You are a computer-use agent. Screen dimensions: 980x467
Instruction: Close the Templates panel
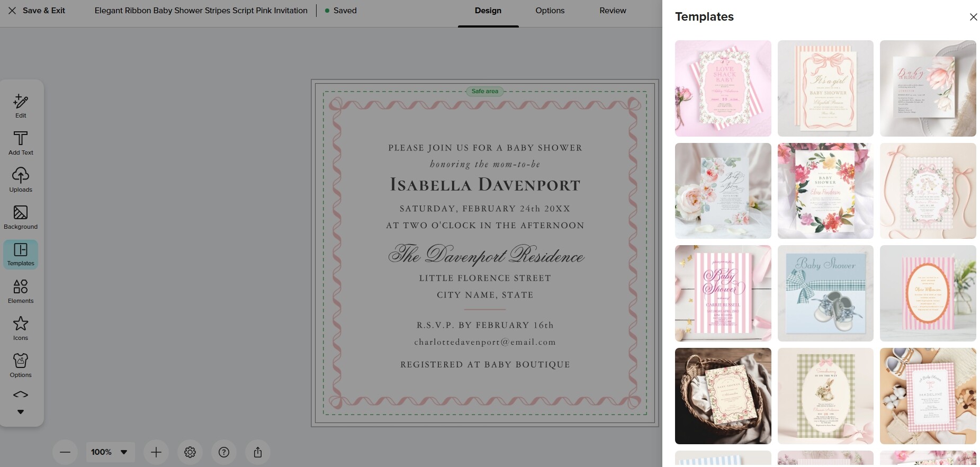tap(973, 17)
